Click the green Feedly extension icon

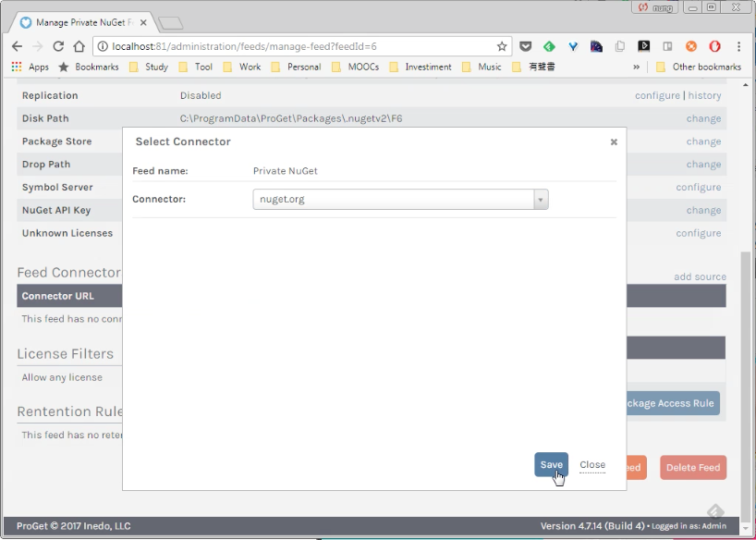[549, 46]
